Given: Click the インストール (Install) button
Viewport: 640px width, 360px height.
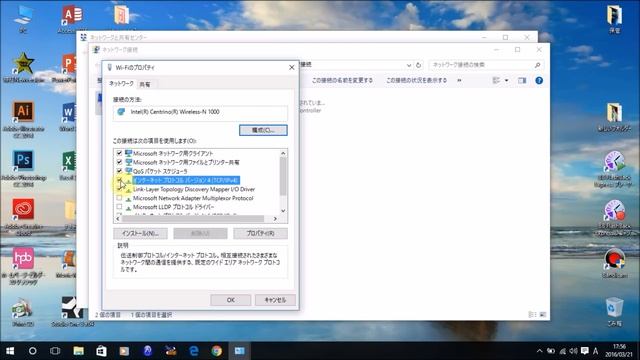Looking at the screenshot, I should [x=140, y=233].
